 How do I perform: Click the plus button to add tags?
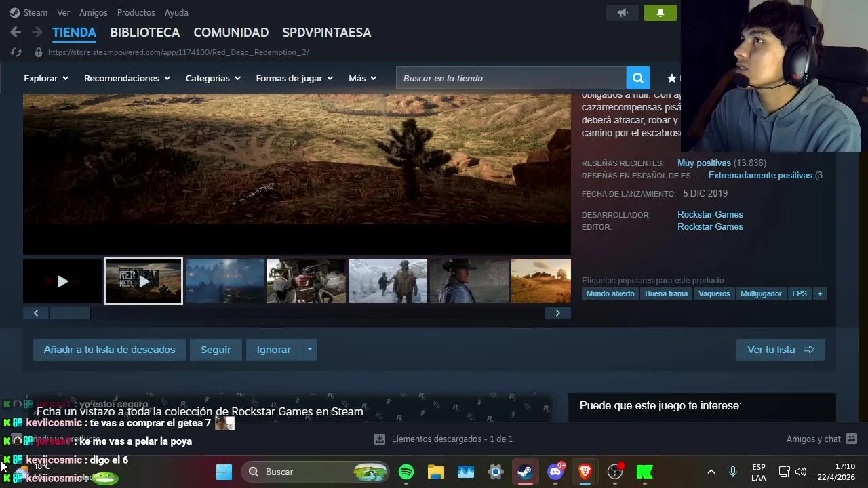[x=820, y=293]
